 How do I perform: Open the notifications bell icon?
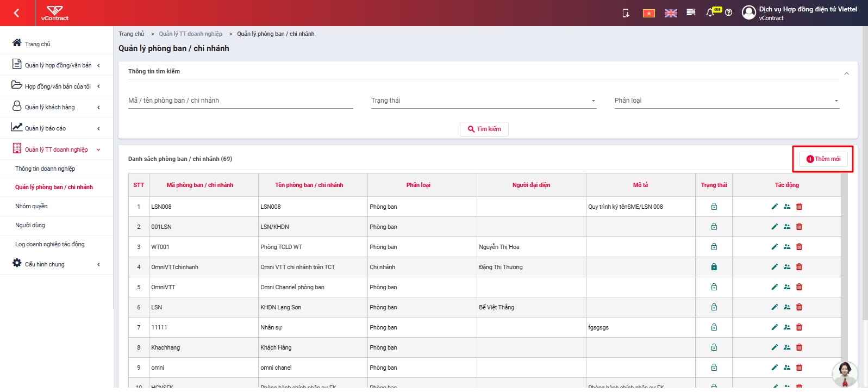[710, 13]
